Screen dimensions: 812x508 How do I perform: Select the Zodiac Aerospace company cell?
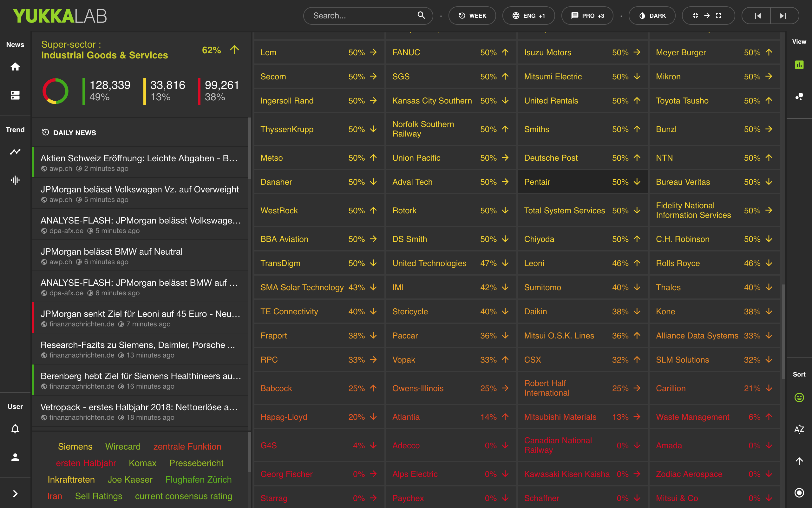tap(714, 474)
